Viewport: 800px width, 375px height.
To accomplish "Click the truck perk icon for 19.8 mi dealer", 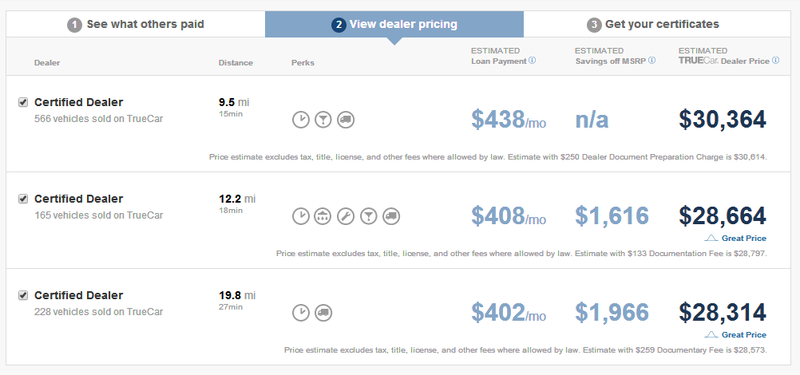I will (x=323, y=313).
